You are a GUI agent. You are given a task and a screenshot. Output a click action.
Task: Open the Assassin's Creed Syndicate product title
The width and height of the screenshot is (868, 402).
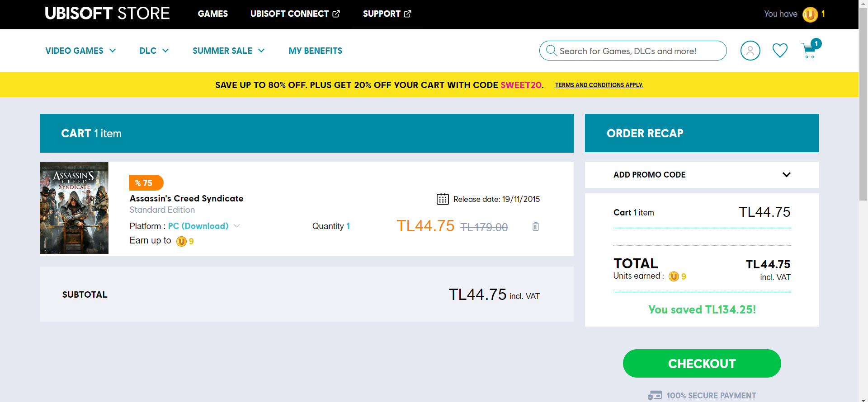[186, 198]
